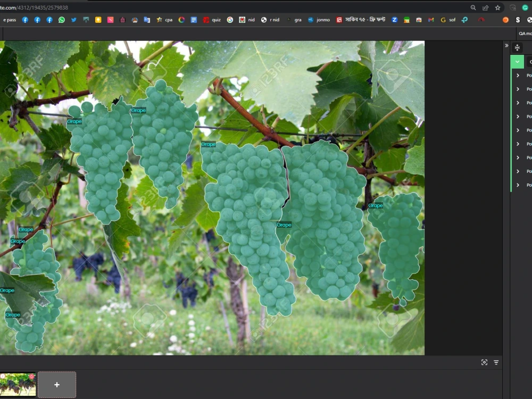Viewport: 532px width, 399px height.
Task: Expand the sixth polygon row
Action: [x=518, y=144]
